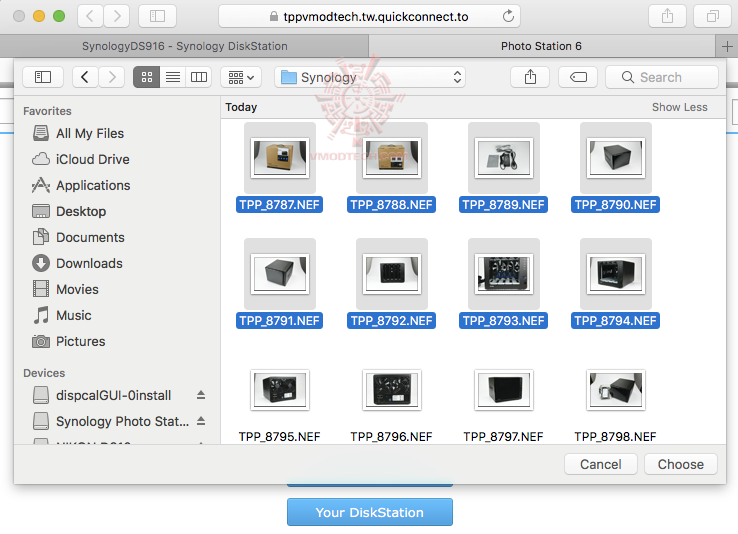
Task: Switch to list view
Action: pyautogui.click(x=173, y=77)
